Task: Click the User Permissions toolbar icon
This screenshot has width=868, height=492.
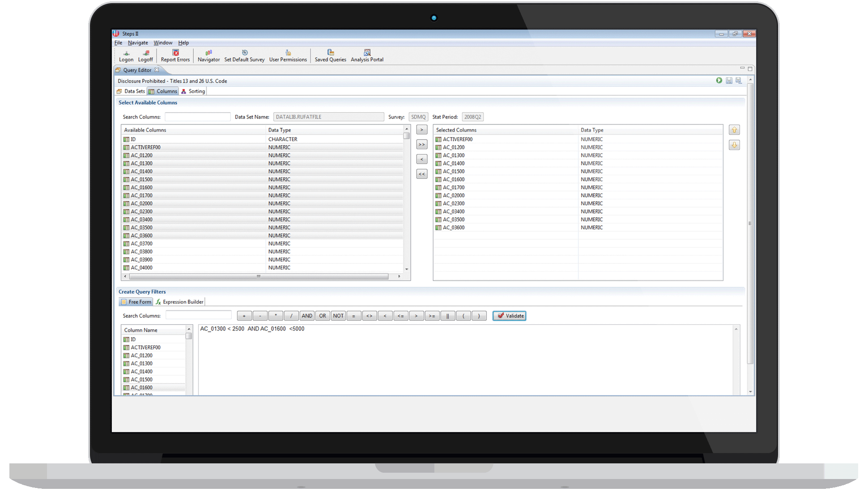Action: click(288, 55)
